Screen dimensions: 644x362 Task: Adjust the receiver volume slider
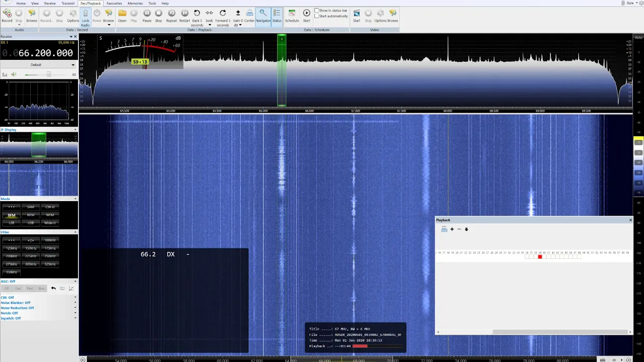pyautogui.click(x=49, y=74)
